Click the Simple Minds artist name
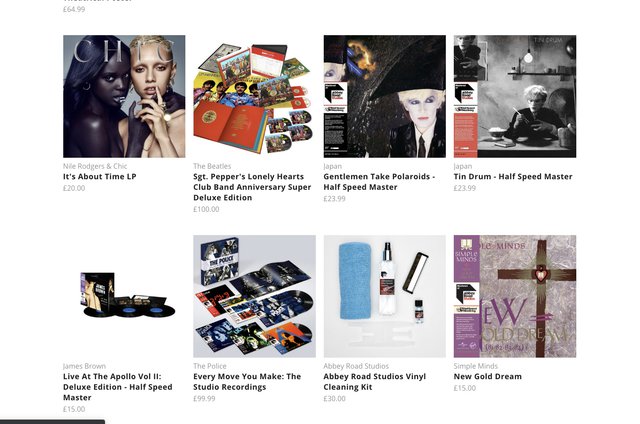The width and height of the screenshot is (640, 424). point(476,366)
